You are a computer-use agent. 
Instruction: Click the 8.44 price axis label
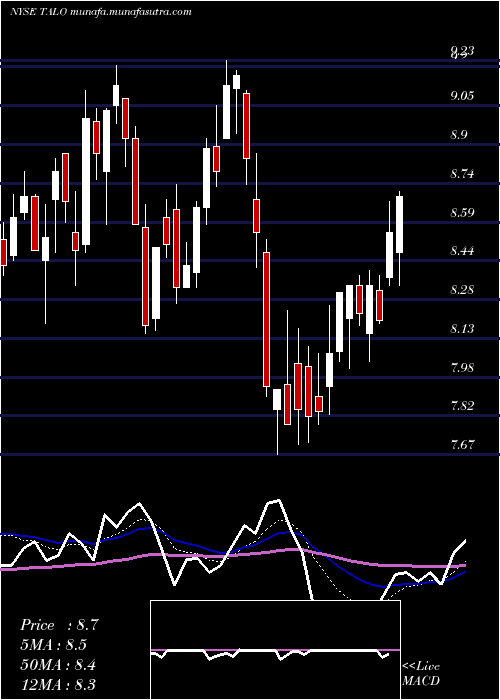[462, 251]
